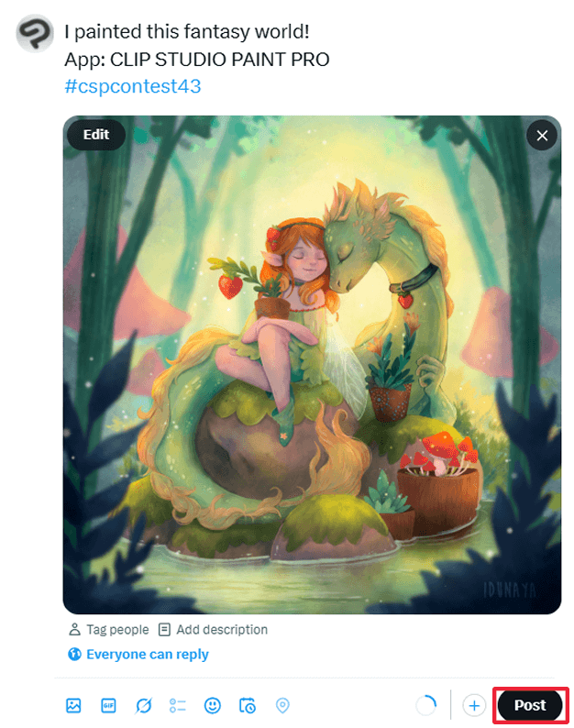Click the media upload image icon
Viewport: 574px width, 728px height.
74,705
